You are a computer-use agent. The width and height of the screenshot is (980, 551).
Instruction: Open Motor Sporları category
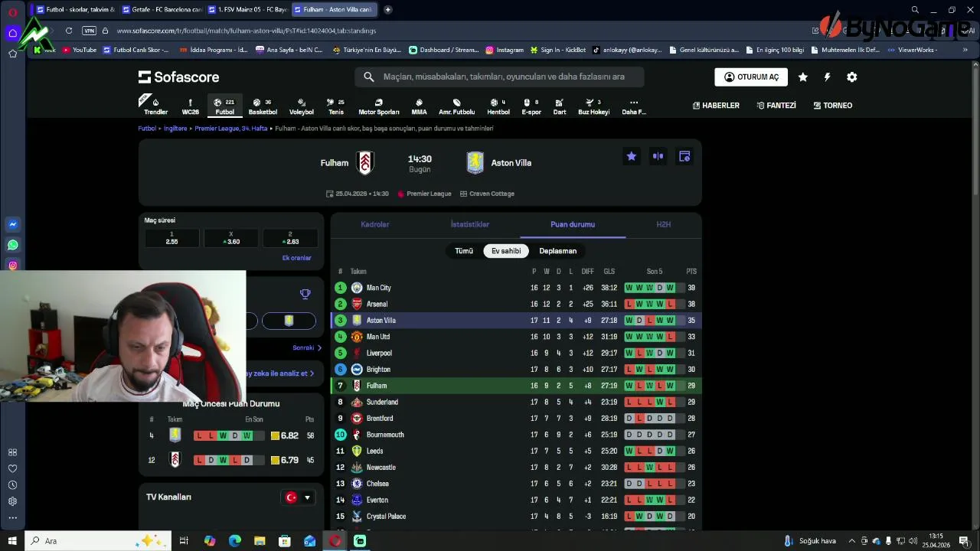pyautogui.click(x=379, y=106)
